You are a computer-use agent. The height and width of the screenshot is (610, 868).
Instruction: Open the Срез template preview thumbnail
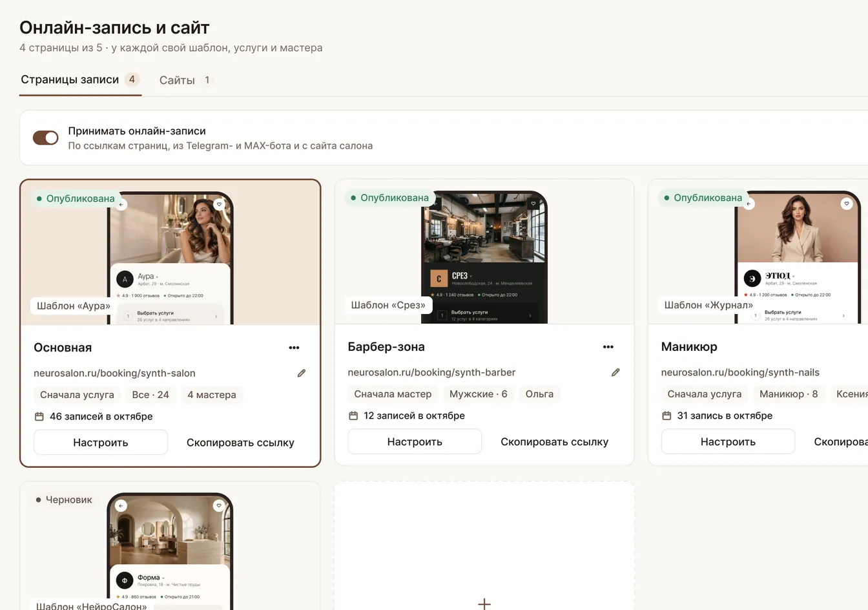pyautogui.click(x=484, y=257)
